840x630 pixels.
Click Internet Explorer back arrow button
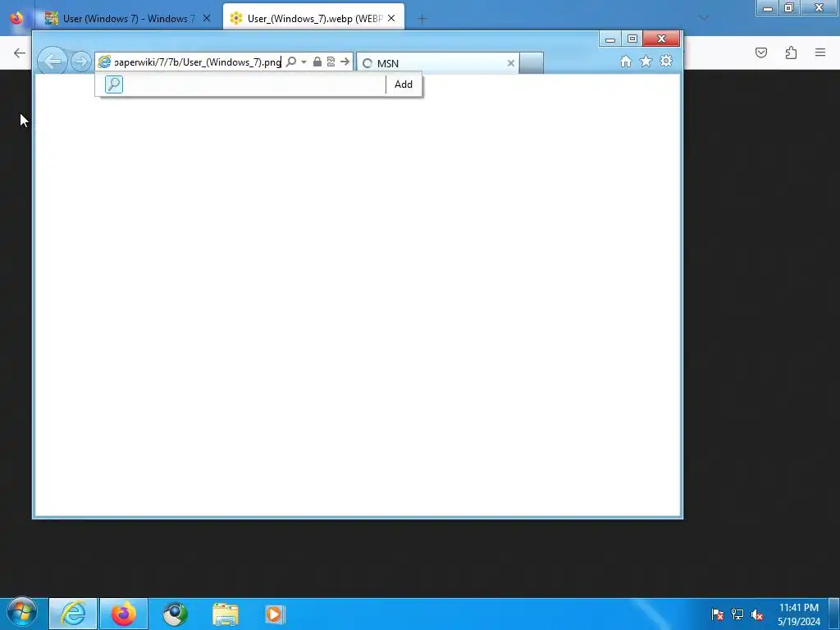pyautogui.click(x=52, y=62)
